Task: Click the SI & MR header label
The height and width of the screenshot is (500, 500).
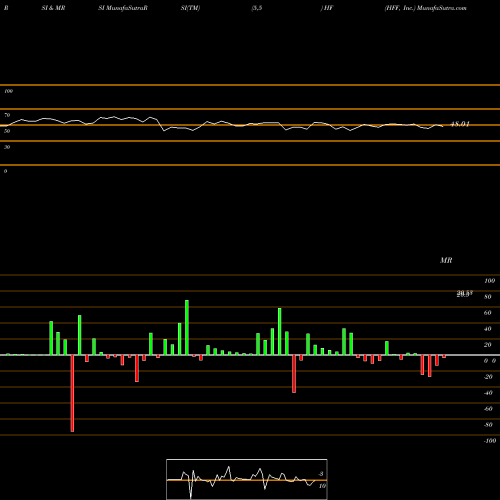Action: coord(53,8)
